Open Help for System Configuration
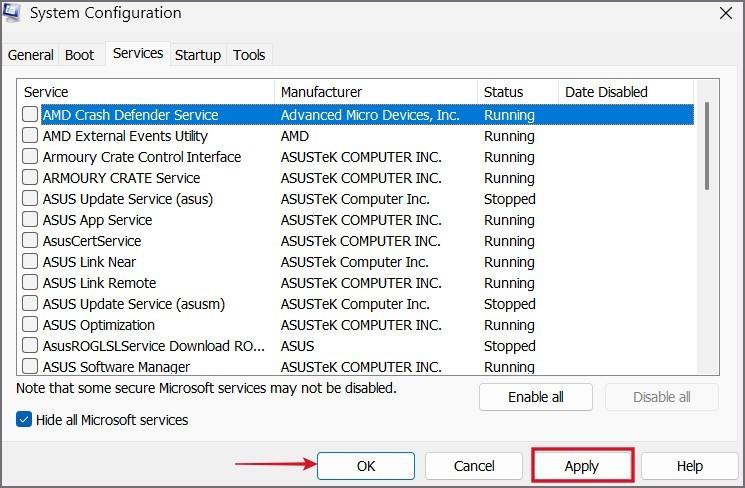The image size is (745, 488). point(689,466)
